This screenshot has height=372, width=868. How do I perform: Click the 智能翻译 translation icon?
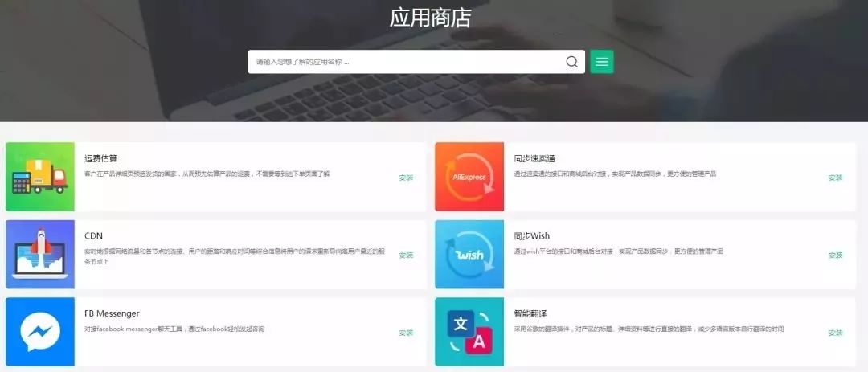point(469,332)
